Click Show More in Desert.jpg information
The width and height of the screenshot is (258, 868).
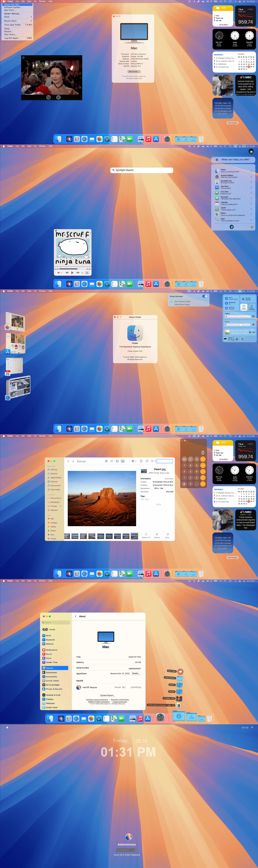click(x=169, y=479)
